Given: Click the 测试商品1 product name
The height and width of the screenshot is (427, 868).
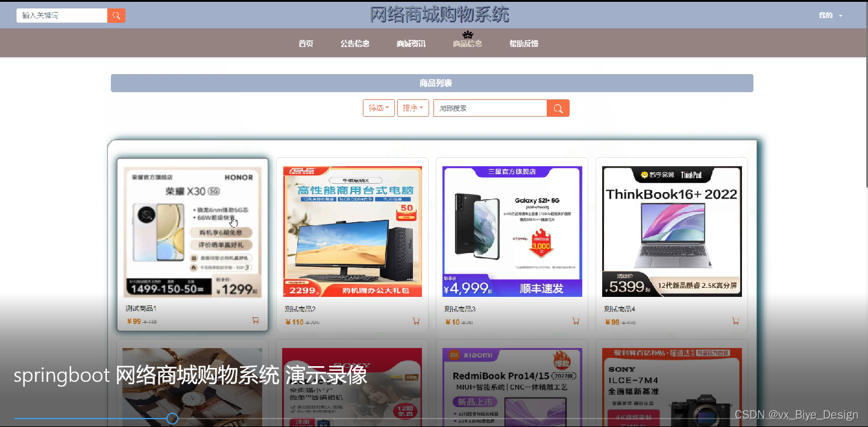Looking at the screenshot, I should coord(140,308).
